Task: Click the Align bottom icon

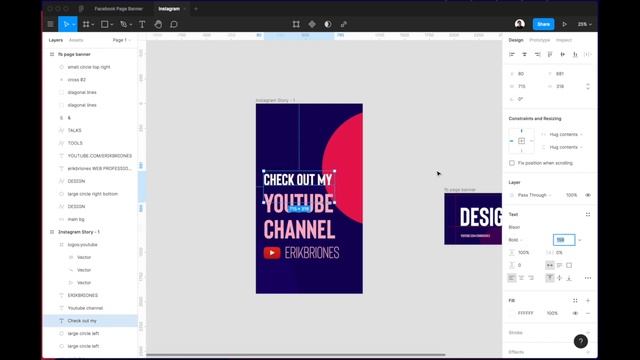Action: 575,54
